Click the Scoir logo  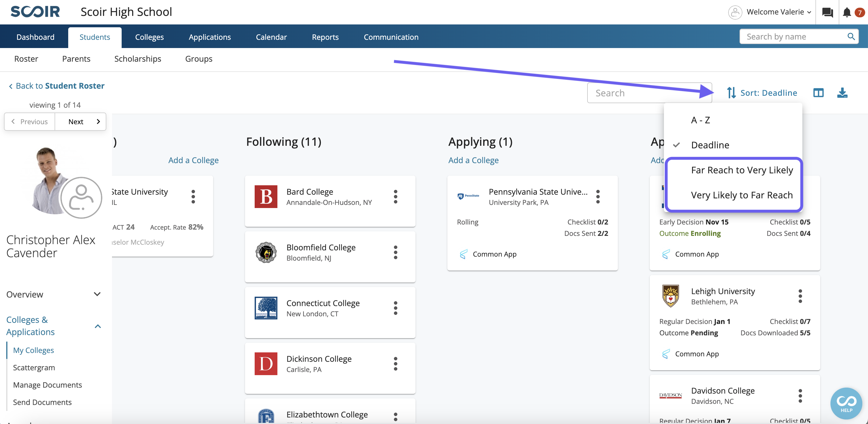coord(35,12)
